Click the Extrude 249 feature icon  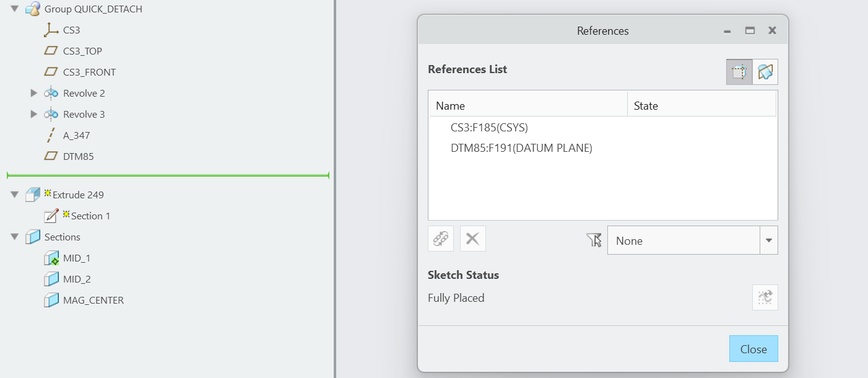[x=32, y=194]
